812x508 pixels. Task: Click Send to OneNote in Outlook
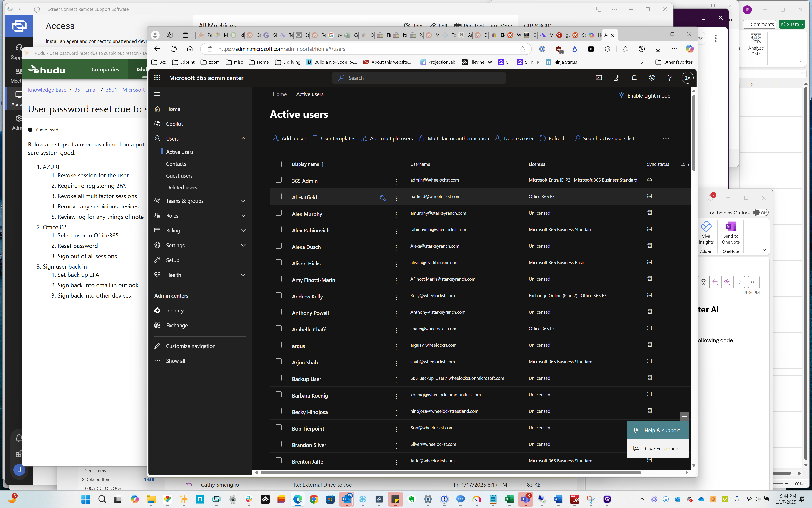[x=730, y=233]
